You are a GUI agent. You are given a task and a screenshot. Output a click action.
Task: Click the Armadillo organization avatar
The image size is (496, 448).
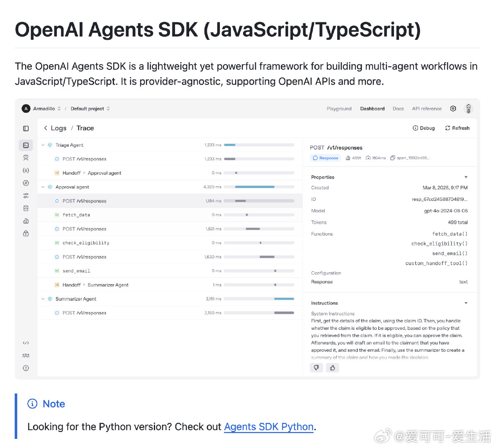(x=26, y=109)
